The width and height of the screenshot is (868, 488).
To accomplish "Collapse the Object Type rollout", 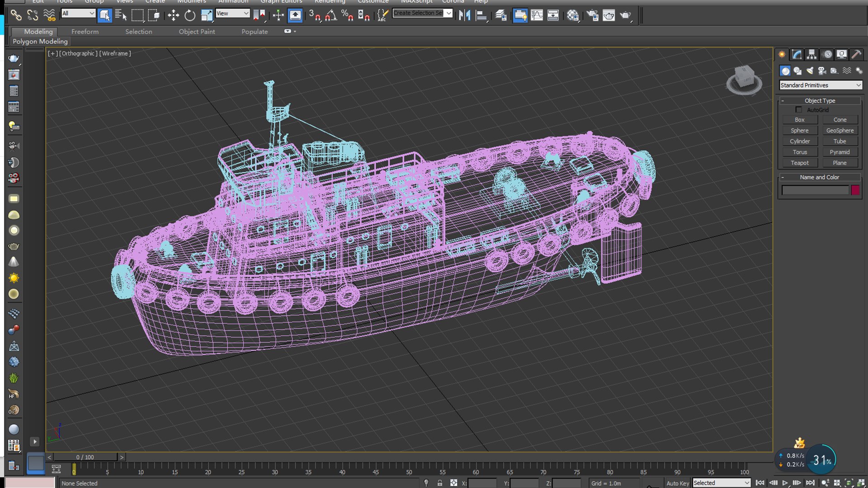I will click(820, 100).
